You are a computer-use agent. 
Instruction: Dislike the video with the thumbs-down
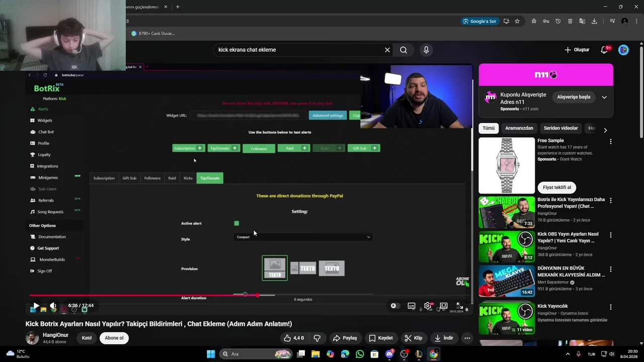click(x=317, y=338)
